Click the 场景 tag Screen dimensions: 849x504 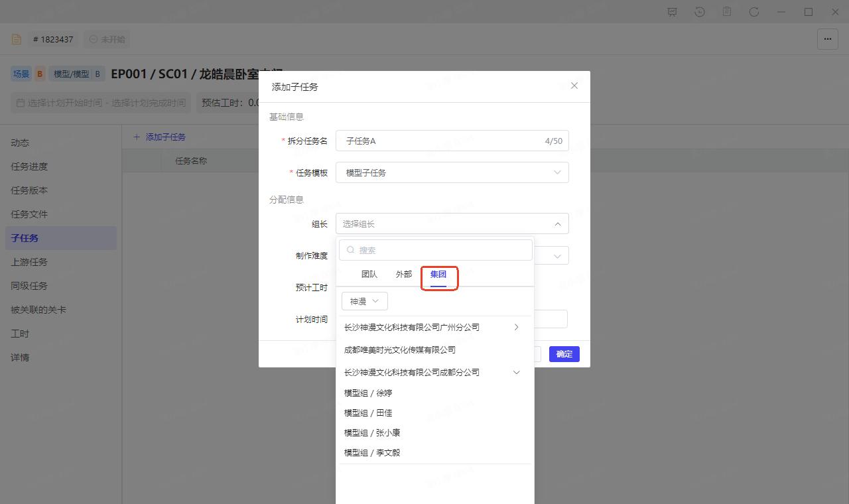[21, 74]
